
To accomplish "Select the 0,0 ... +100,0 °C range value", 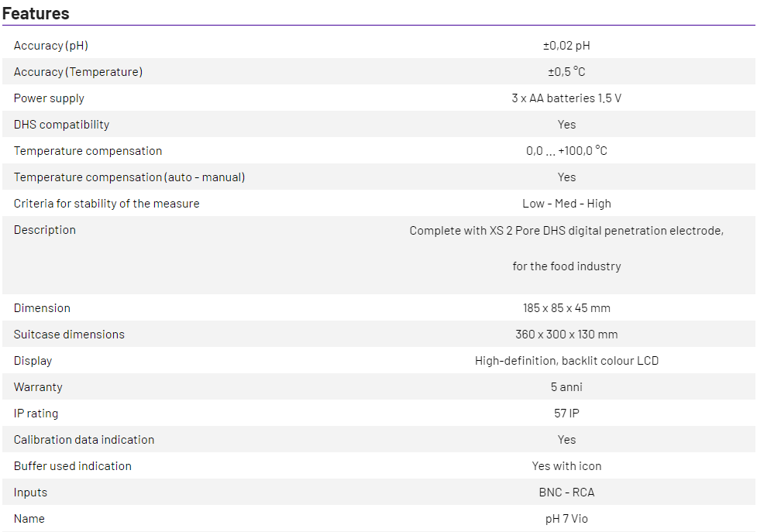I will (566, 151).
